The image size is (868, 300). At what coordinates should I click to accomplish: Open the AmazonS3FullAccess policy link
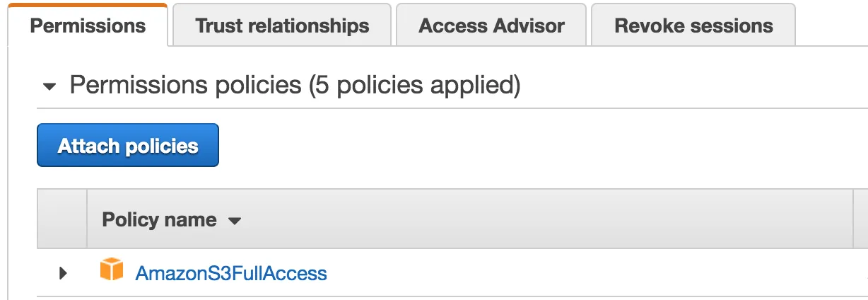point(231,273)
